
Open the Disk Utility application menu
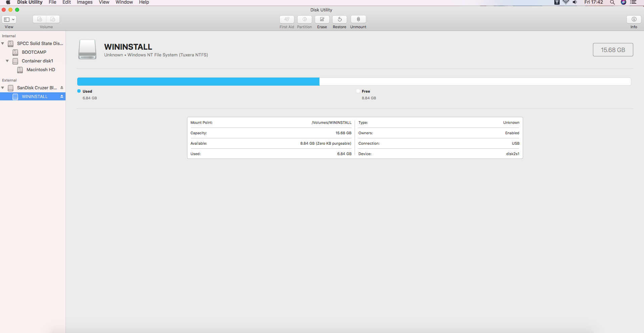click(30, 2)
